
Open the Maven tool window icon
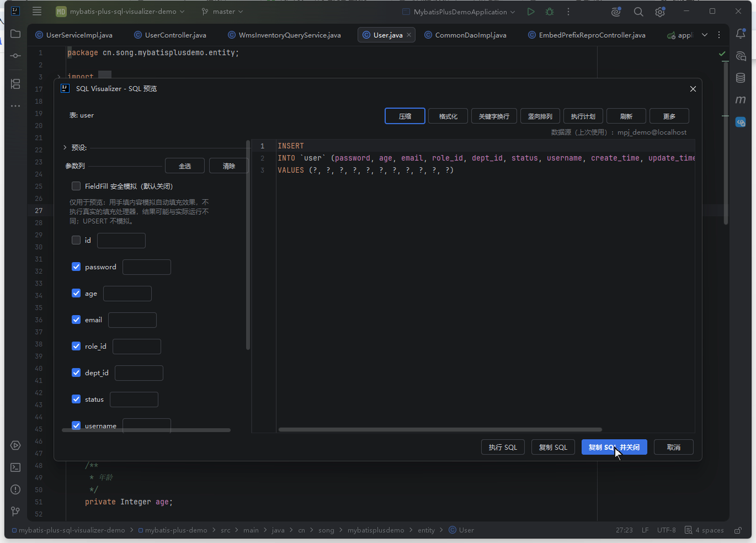(x=741, y=100)
